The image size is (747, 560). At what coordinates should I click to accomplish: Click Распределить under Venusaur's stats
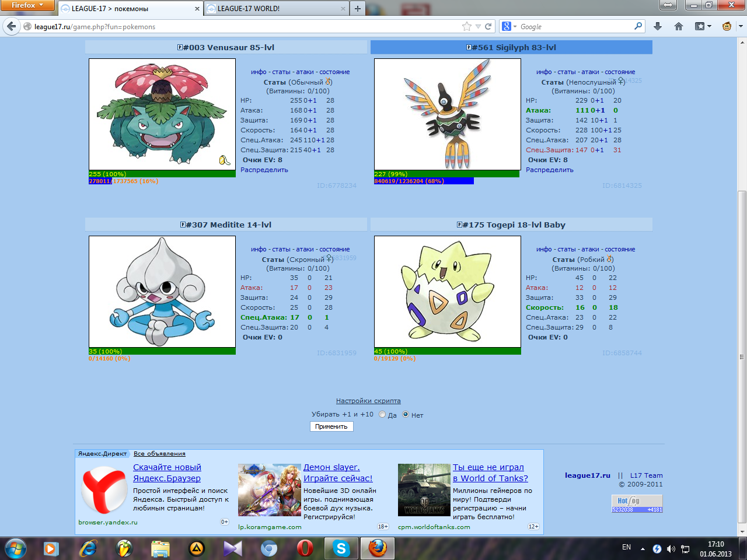(264, 170)
